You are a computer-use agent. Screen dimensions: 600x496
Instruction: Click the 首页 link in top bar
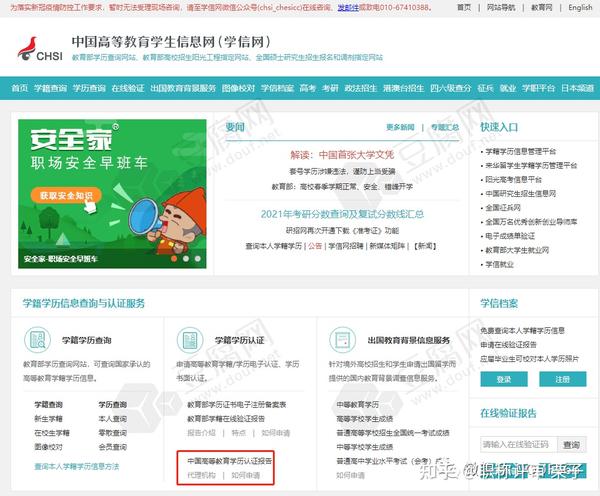coord(464,7)
